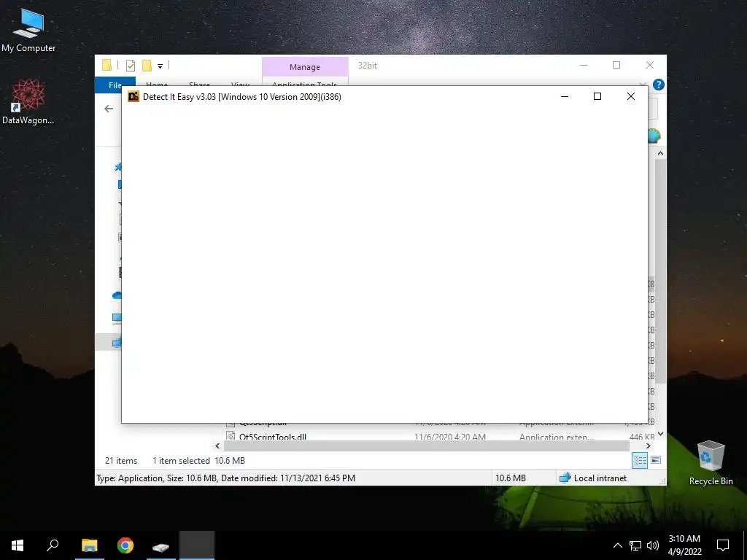
Task: Switch Explorer to large icons view
Action: (656, 460)
